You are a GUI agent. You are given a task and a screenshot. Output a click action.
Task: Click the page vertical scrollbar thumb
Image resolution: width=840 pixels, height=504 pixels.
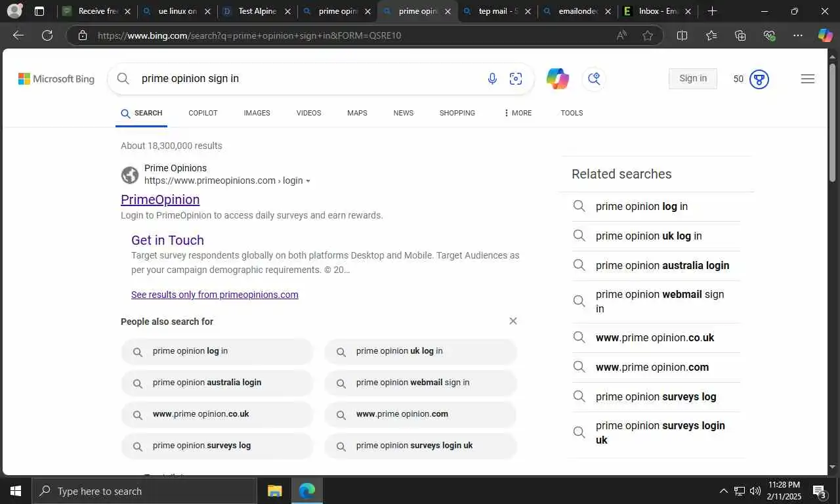tap(833, 122)
